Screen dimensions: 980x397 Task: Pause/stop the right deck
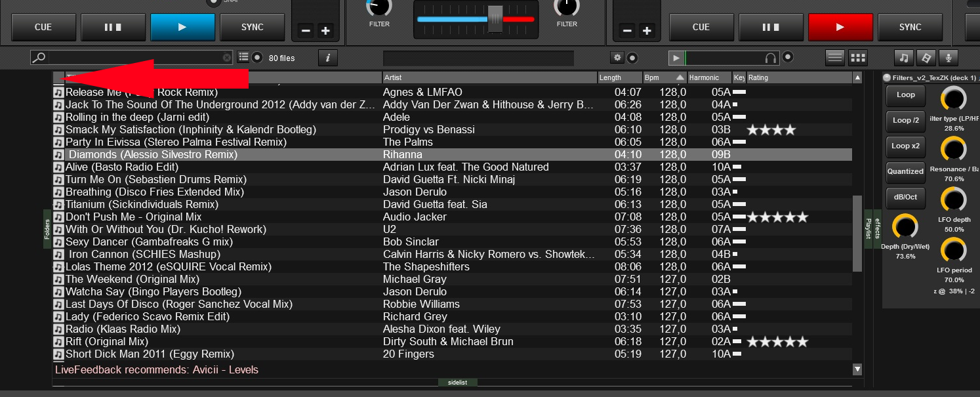(771, 27)
